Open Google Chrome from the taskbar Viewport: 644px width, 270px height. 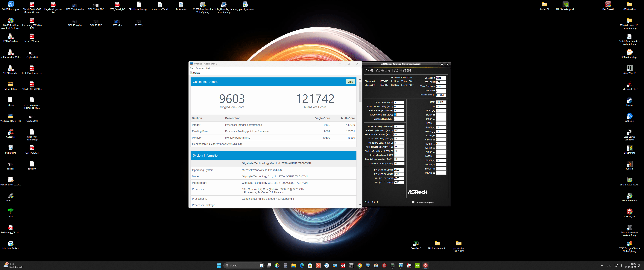coord(359,265)
